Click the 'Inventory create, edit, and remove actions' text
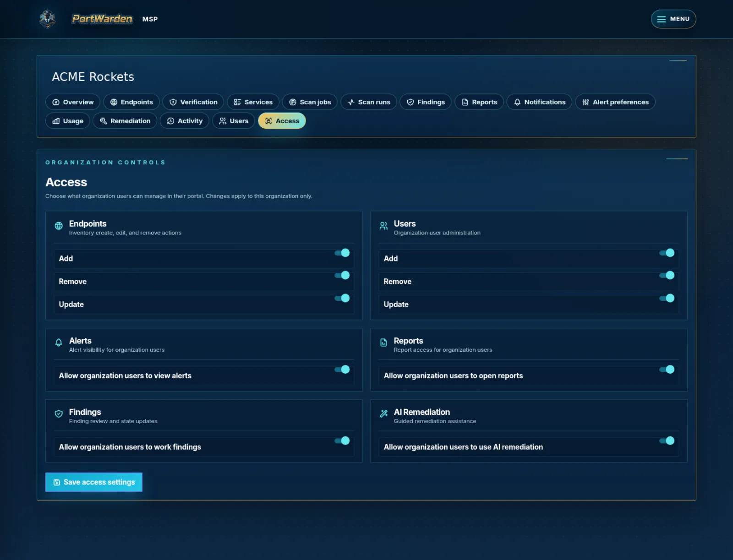 125,233
